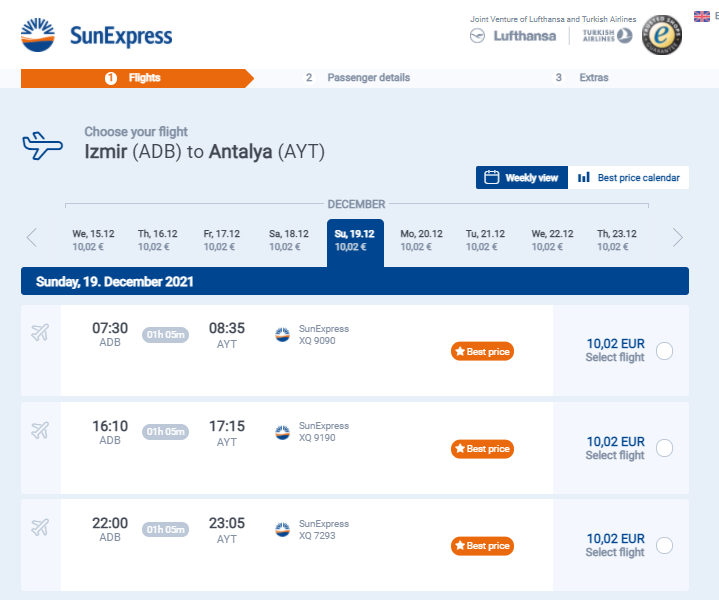Click the 17:15 arrival time
Image resolution: width=719 pixels, height=600 pixels.
(227, 426)
